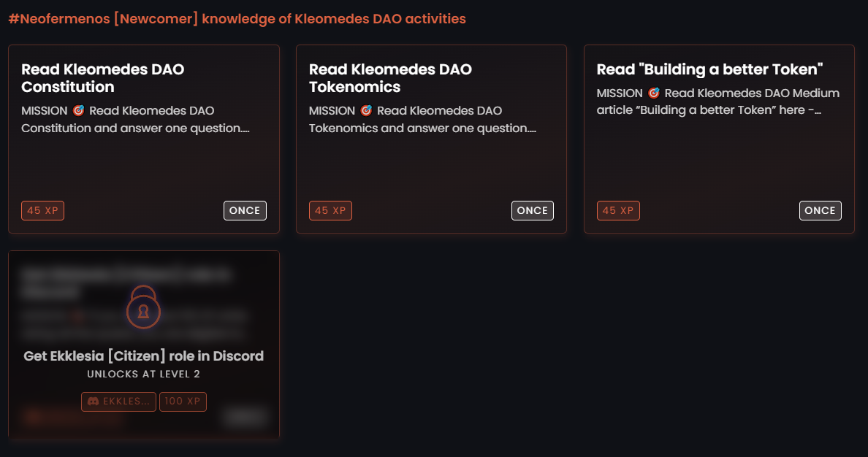Click the 45 XP badge on Tokenomics quest
The image size is (868, 457).
click(x=330, y=210)
